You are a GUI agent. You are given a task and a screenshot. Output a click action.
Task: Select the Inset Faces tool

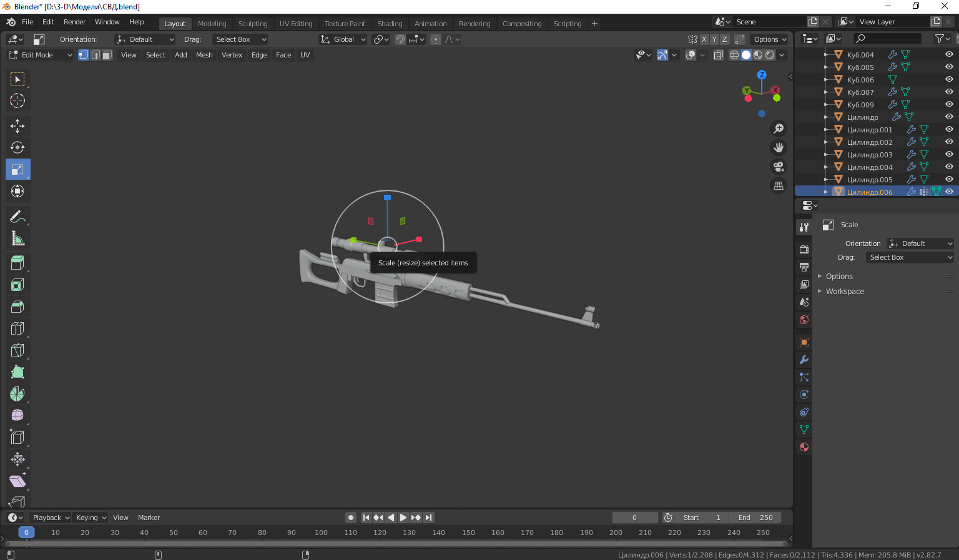(x=17, y=285)
